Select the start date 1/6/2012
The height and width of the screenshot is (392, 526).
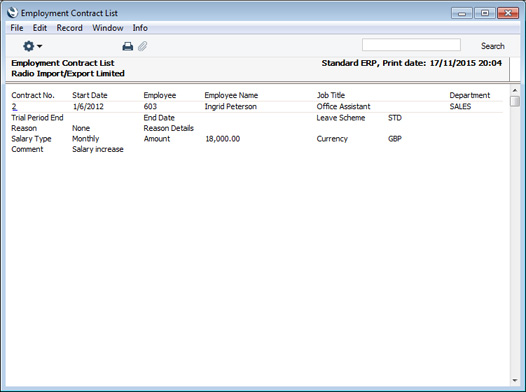pyautogui.click(x=88, y=107)
